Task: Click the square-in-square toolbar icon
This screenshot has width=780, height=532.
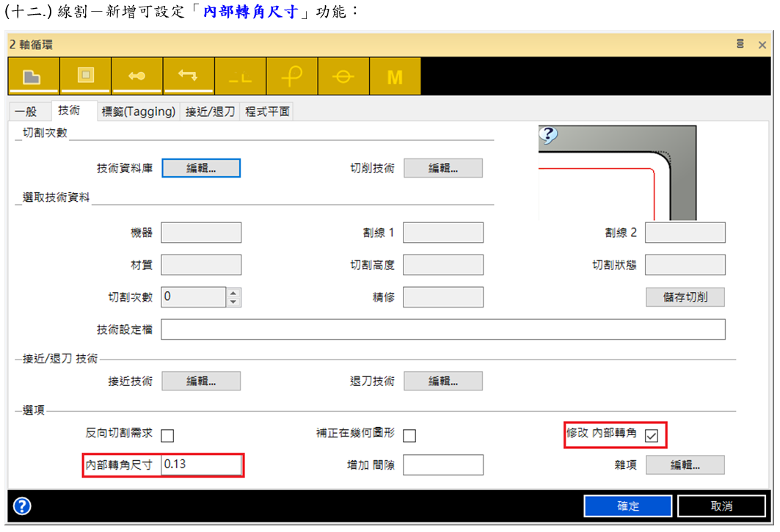Action: coord(86,76)
